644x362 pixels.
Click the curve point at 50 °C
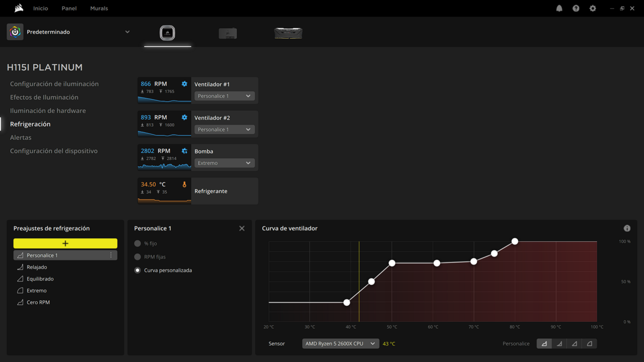tap(392, 263)
